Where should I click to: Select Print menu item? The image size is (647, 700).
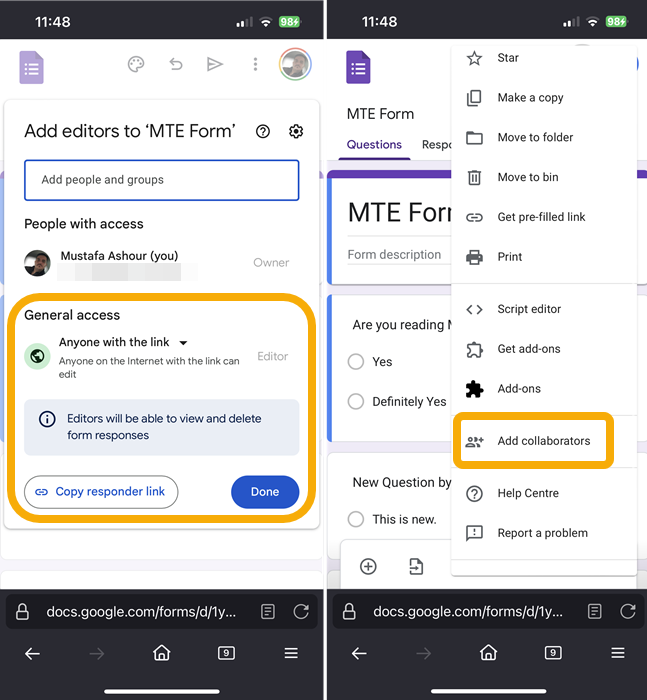tap(544, 257)
